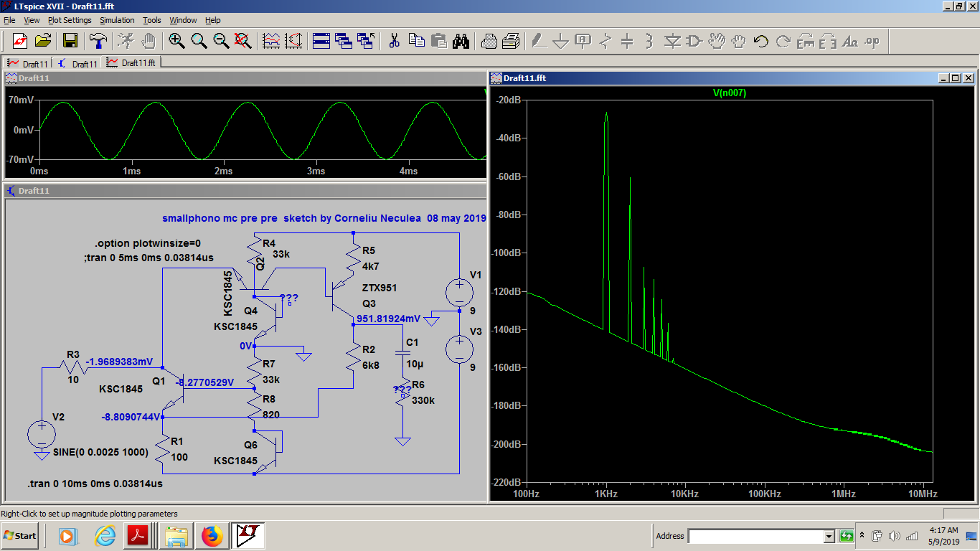Click the 1KHz frequency axis label
Screen dimensions: 980x551
[606, 494]
